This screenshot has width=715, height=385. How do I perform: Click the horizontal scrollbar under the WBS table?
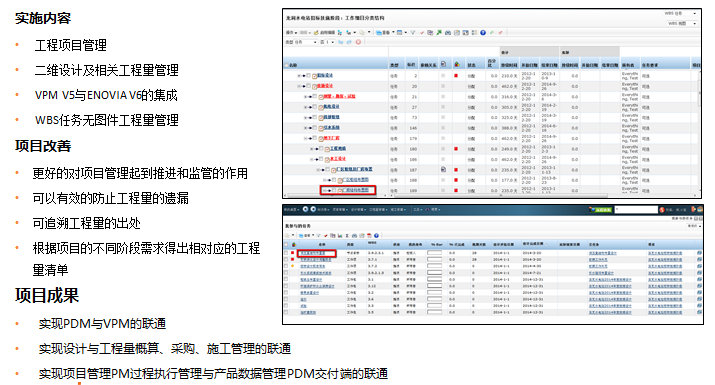point(492,196)
